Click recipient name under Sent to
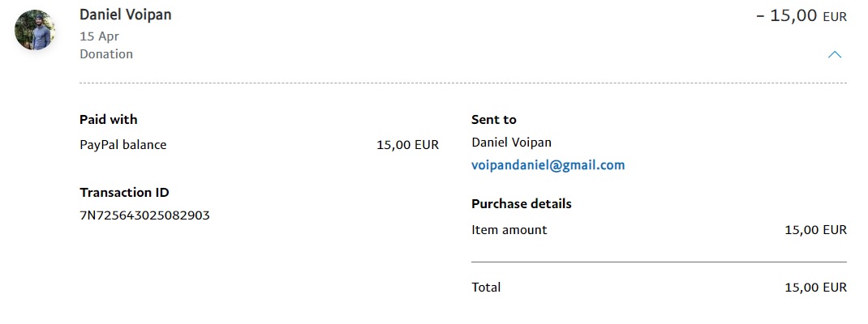Screen dimensions: 868x324 pyautogui.click(x=511, y=142)
